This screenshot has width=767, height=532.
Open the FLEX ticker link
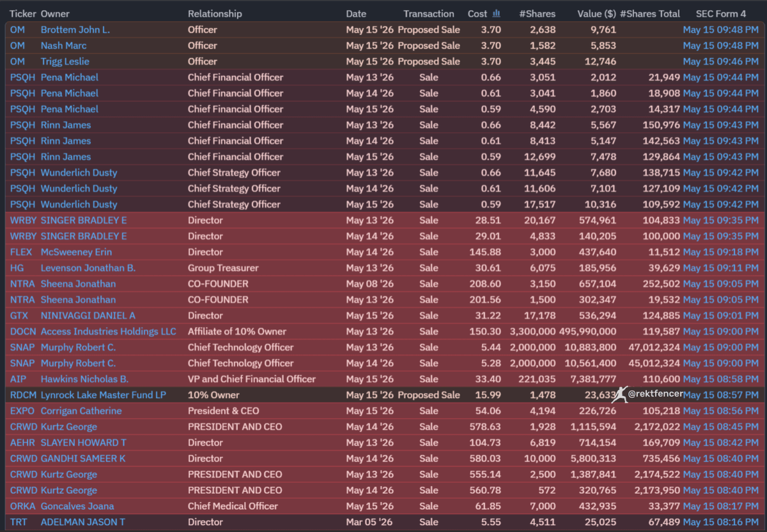point(21,252)
